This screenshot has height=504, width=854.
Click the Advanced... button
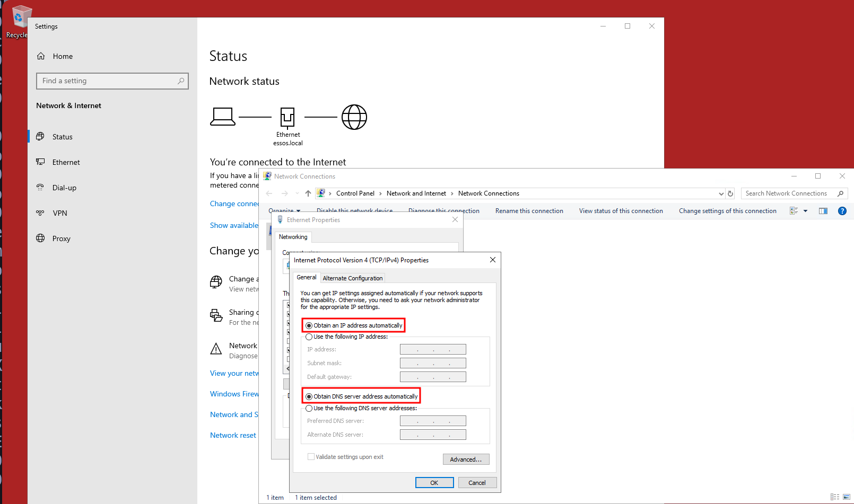point(466,459)
